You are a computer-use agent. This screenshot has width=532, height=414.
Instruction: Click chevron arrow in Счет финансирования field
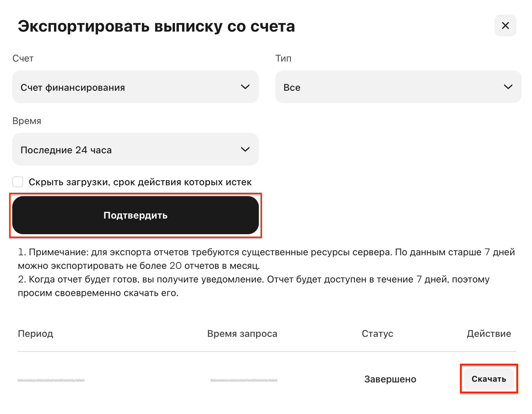coord(245,87)
